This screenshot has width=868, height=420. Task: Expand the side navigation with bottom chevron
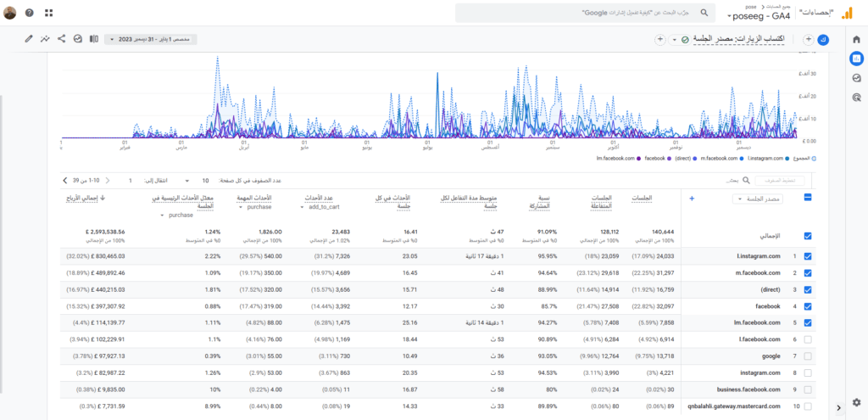pos(838,407)
